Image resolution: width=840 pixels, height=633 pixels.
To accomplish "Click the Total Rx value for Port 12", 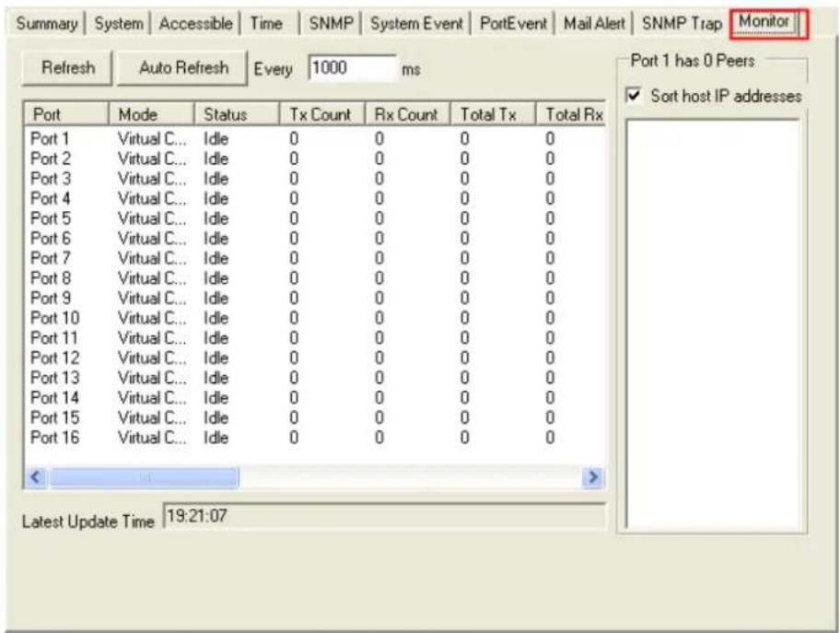I will (x=550, y=358).
